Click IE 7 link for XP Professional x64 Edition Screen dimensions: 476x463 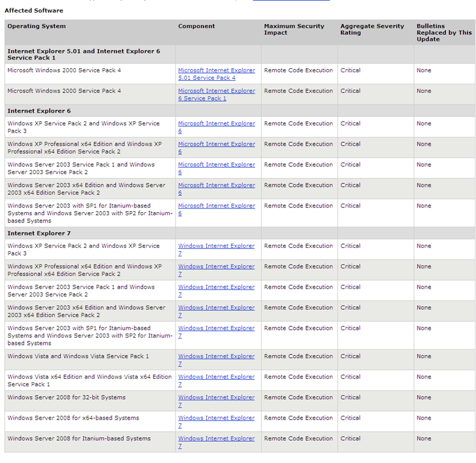coord(216,266)
